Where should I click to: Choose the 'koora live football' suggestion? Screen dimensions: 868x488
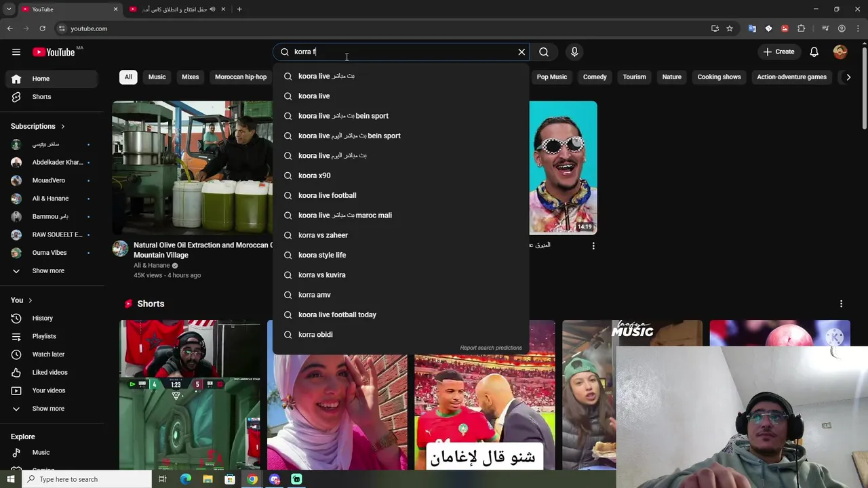click(x=401, y=195)
